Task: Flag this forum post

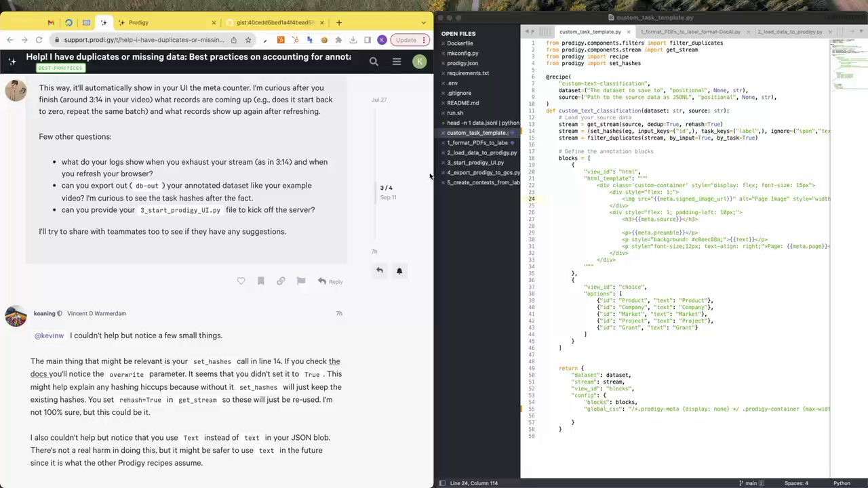Action: click(x=301, y=281)
